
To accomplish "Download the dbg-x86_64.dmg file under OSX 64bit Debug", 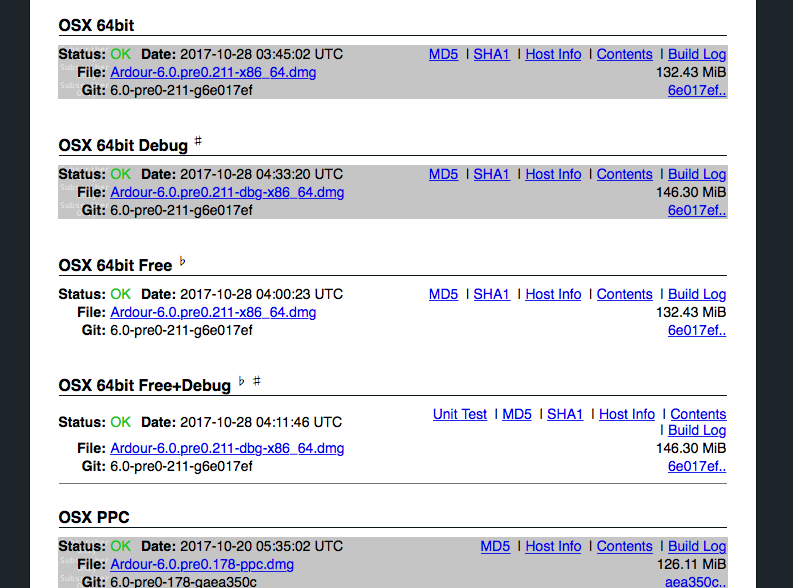I will coord(227,193).
